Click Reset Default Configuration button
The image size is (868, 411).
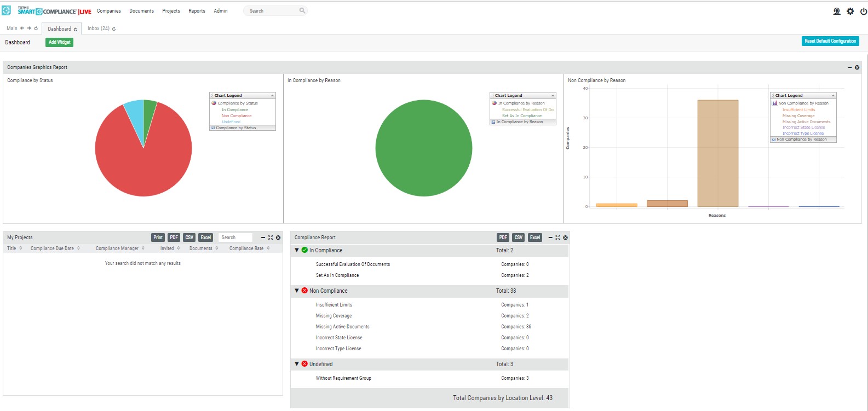pos(830,41)
